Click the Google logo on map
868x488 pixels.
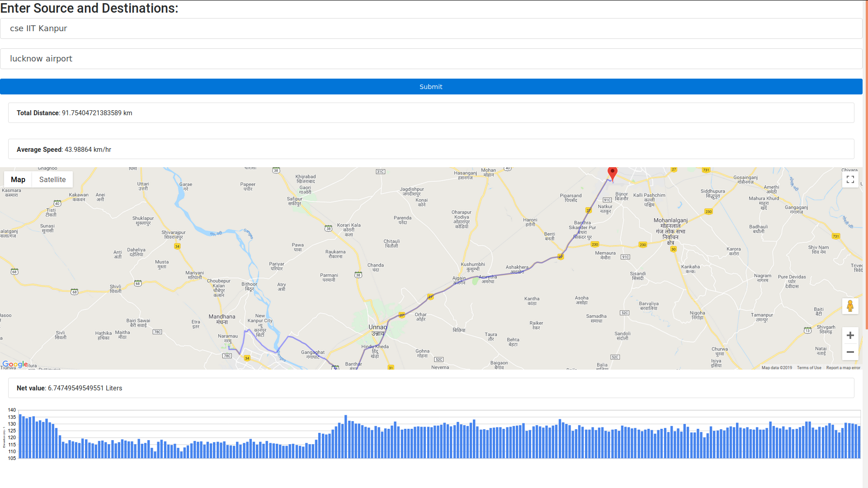(x=15, y=364)
